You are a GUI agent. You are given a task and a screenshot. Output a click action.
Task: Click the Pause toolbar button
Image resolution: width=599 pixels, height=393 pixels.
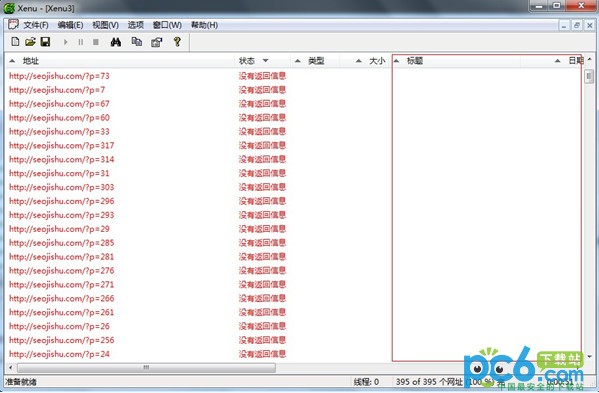81,42
